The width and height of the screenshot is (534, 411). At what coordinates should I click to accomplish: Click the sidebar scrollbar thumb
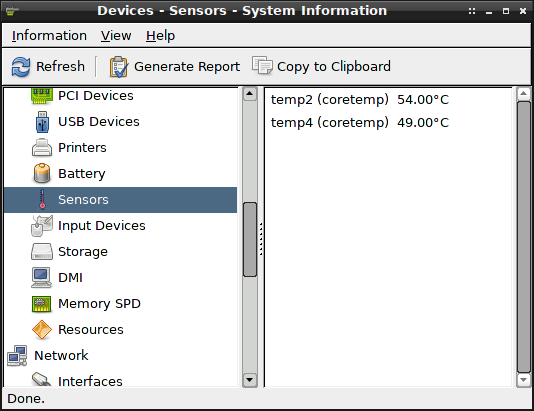[250, 239]
